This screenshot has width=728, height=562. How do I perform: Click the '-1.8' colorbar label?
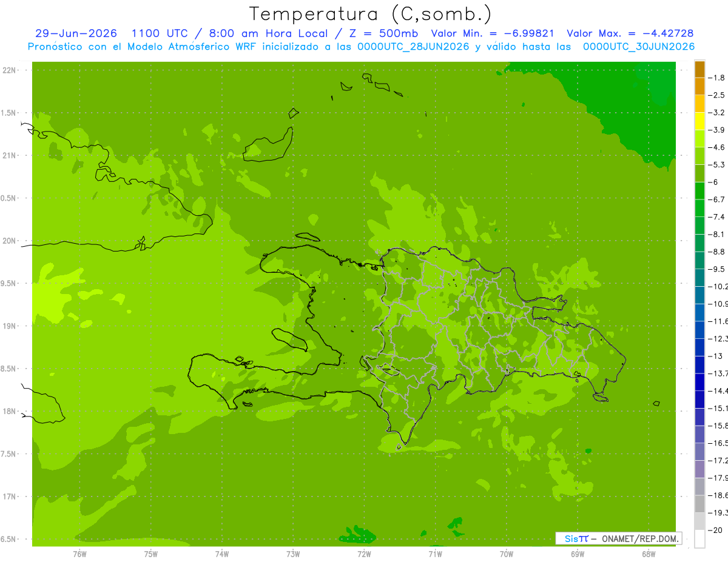[716, 78]
